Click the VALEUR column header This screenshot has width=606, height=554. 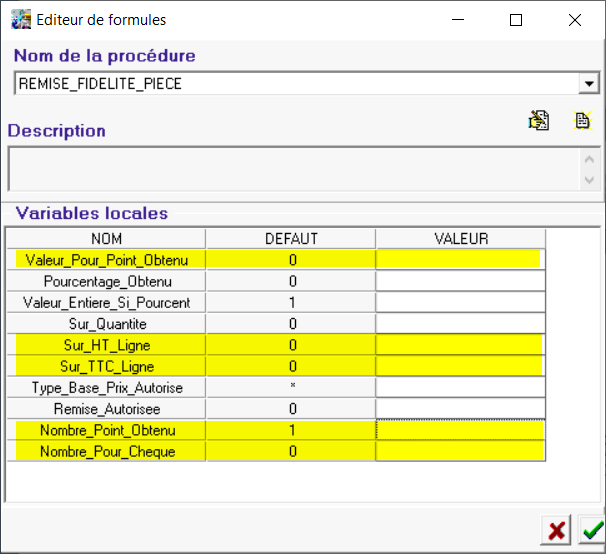pyautogui.click(x=460, y=238)
